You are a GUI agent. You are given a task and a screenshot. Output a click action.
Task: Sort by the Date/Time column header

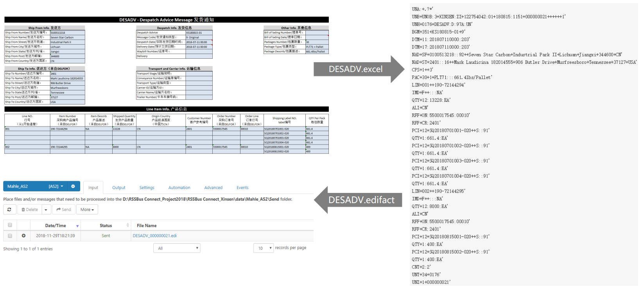point(56,225)
